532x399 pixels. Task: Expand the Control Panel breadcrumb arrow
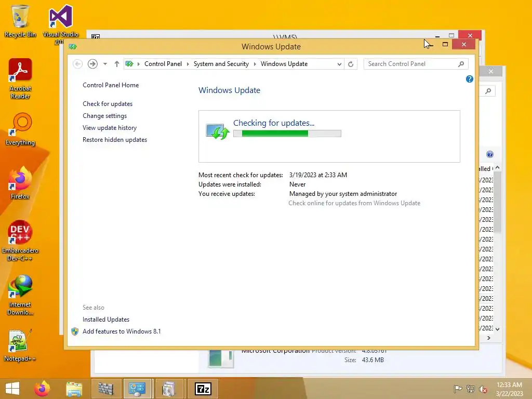click(188, 64)
